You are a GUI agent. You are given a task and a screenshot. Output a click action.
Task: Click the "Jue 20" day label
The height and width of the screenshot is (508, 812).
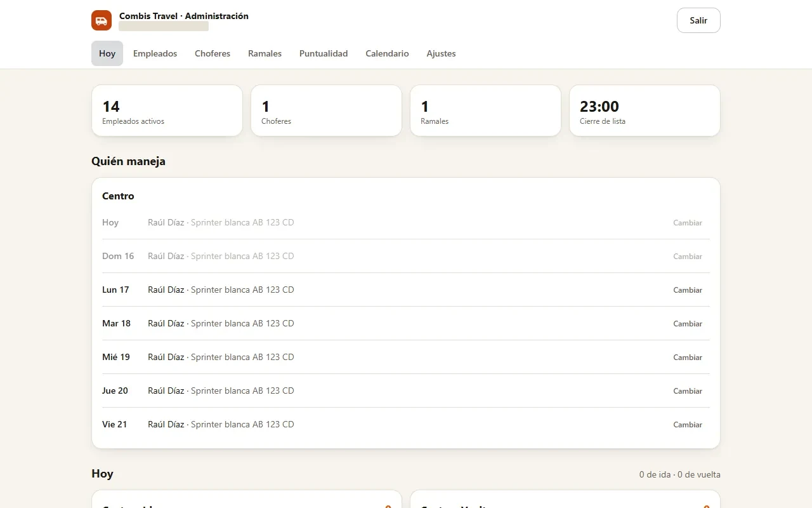click(115, 391)
